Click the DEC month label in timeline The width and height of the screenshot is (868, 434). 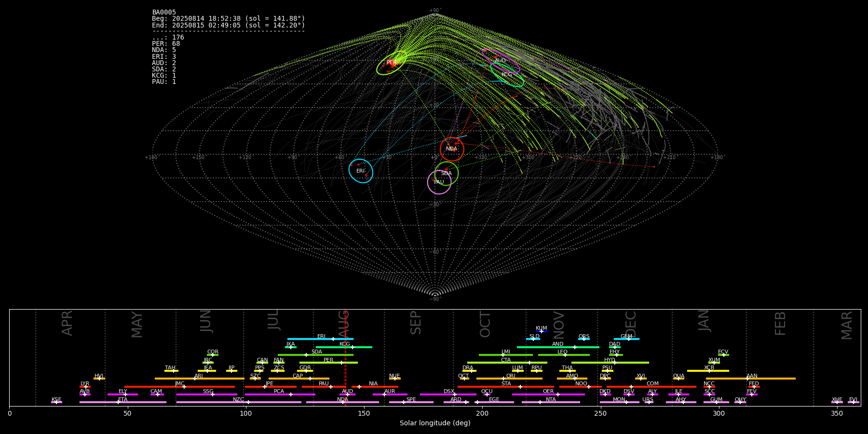(631, 324)
